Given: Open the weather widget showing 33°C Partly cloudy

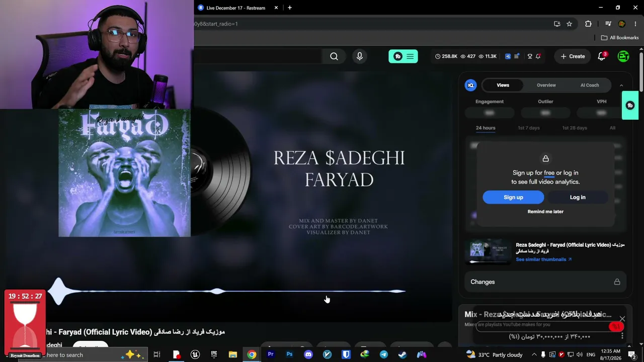Looking at the screenshot, I should [x=495, y=354].
